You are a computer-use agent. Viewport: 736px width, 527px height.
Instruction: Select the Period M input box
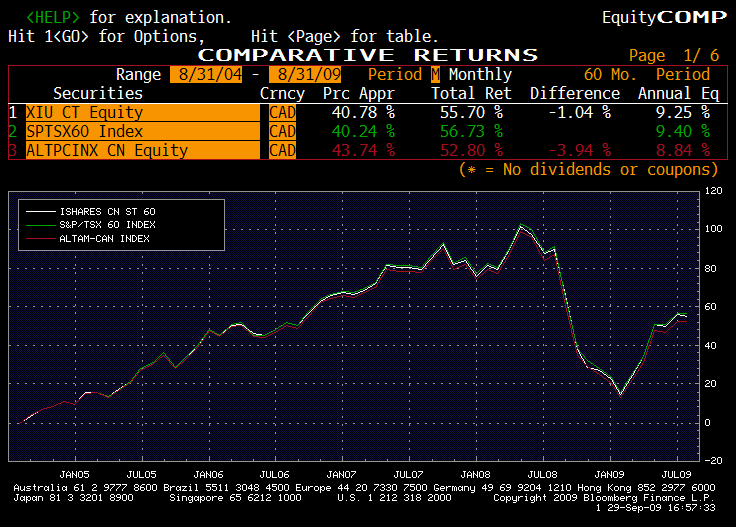point(435,75)
